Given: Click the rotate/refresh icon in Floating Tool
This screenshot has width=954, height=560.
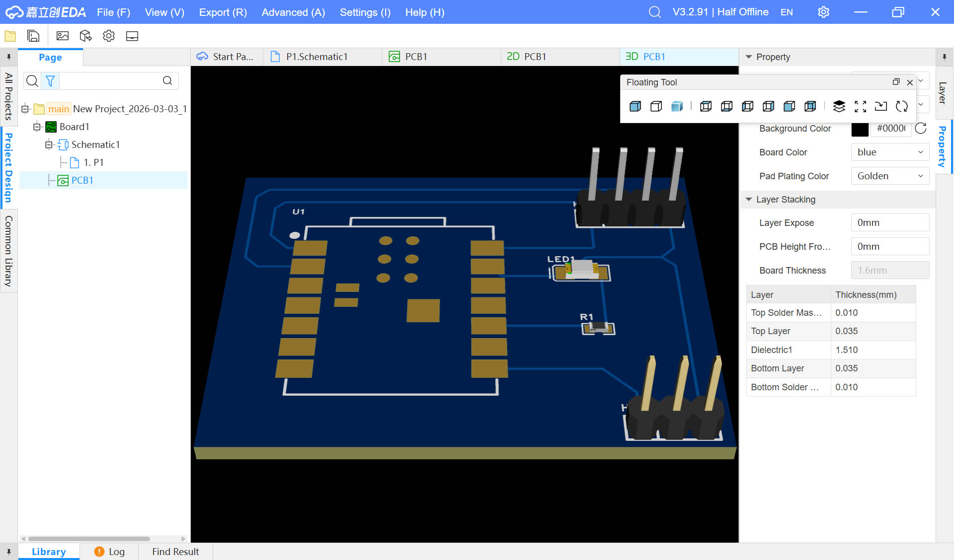Looking at the screenshot, I should click(x=901, y=106).
